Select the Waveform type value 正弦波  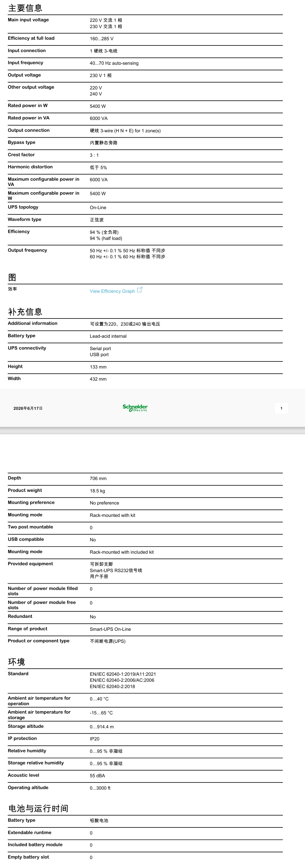(x=97, y=220)
